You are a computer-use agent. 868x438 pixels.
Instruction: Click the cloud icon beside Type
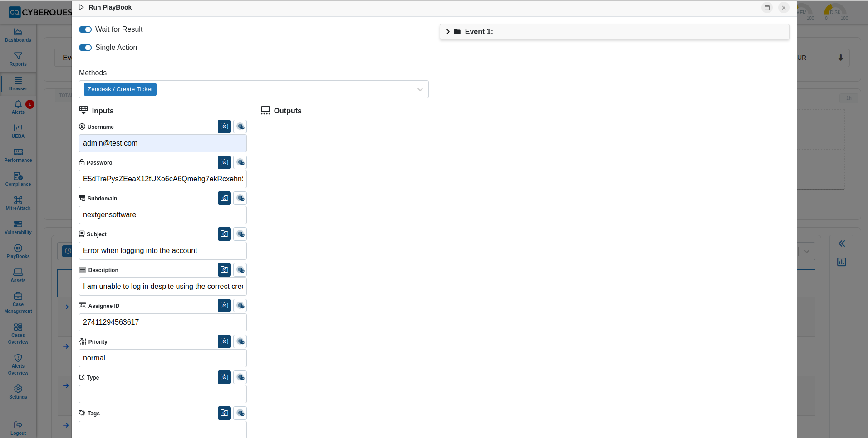[x=240, y=377]
